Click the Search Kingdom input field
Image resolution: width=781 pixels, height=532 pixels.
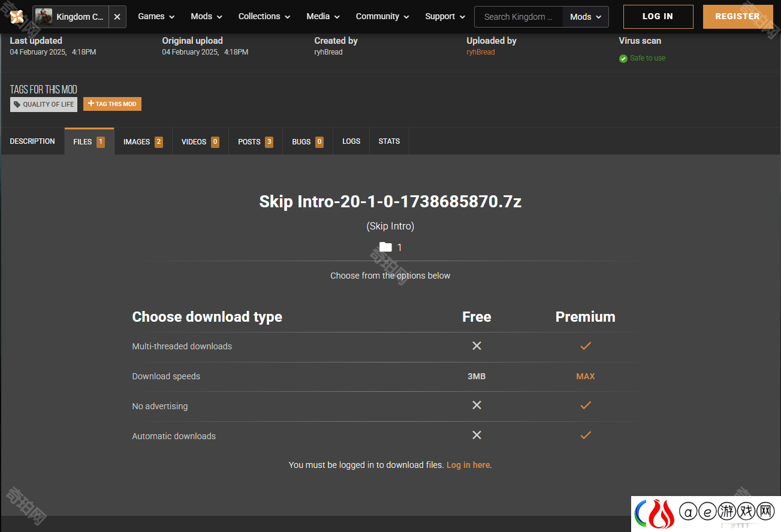pos(518,17)
